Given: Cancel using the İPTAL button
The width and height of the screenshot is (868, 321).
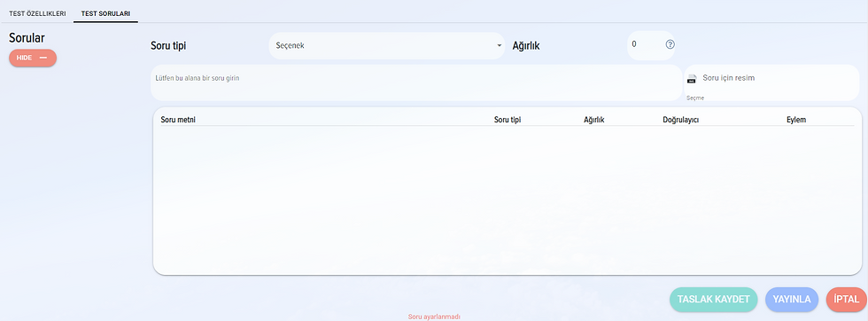Looking at the screenshot, I should (x=846, y=300).
